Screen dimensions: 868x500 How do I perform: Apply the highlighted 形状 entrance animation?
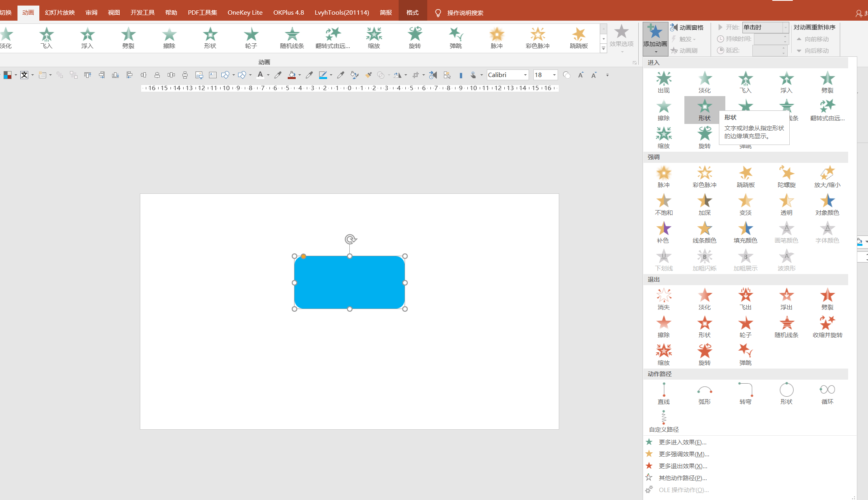pyautogui.click(x=705, y=110)
